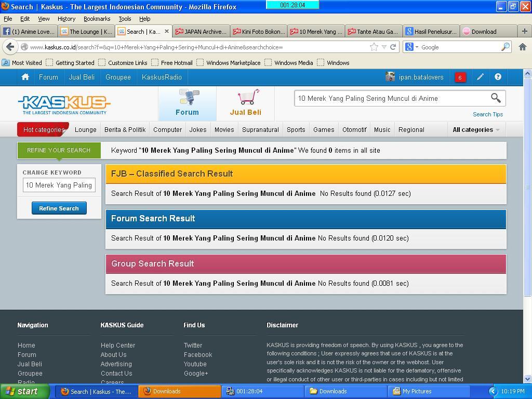
Task: Open the Facebook footer link
Action: 198,354
